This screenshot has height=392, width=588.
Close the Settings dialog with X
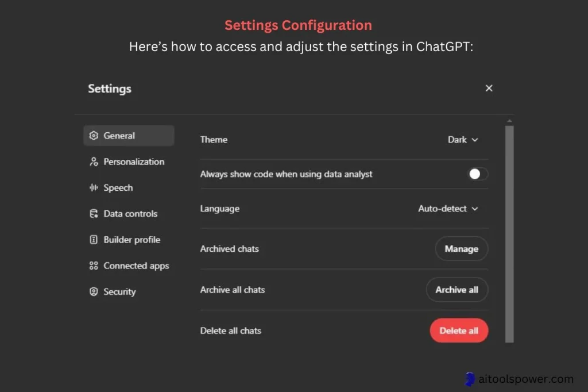pyautogui.click(x=489, y=88)
